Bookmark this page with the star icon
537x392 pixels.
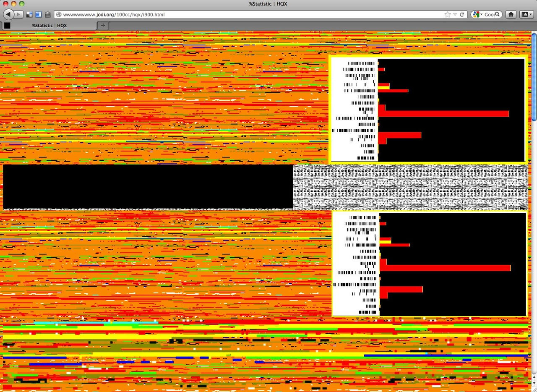447,14
